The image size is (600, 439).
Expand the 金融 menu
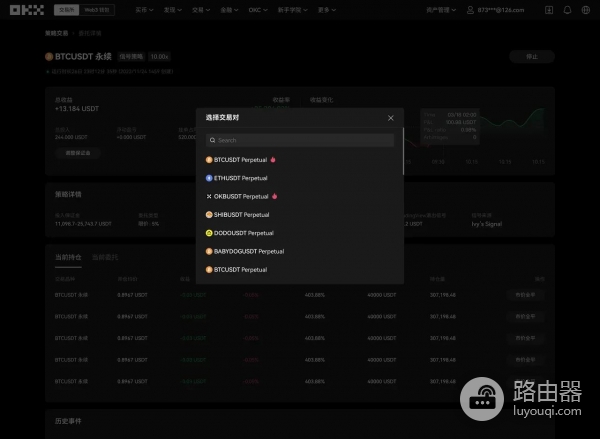click(x=229, y=10)
